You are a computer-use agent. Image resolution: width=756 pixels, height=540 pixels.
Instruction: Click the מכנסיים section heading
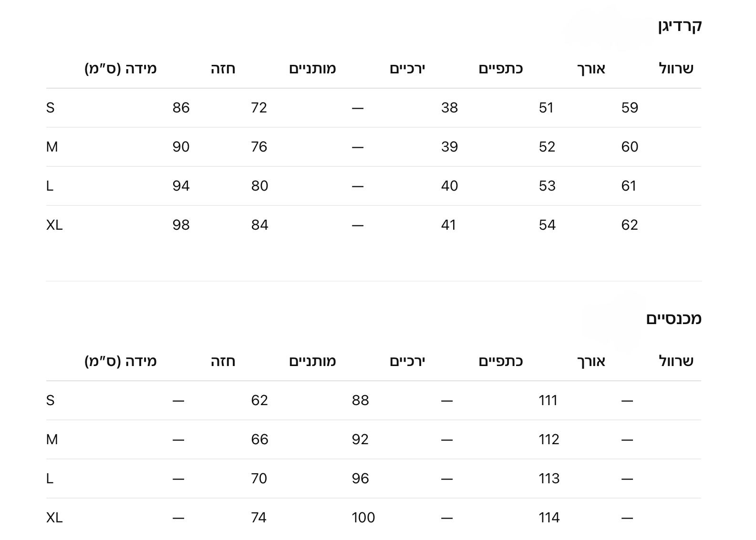click(x=673, y=318)
